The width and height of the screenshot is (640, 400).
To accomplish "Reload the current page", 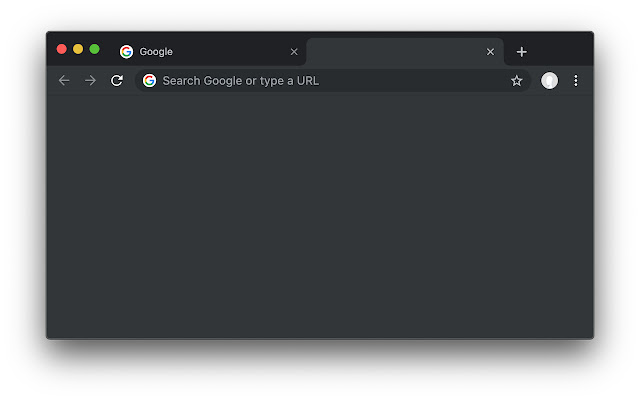I will (117, 81).
